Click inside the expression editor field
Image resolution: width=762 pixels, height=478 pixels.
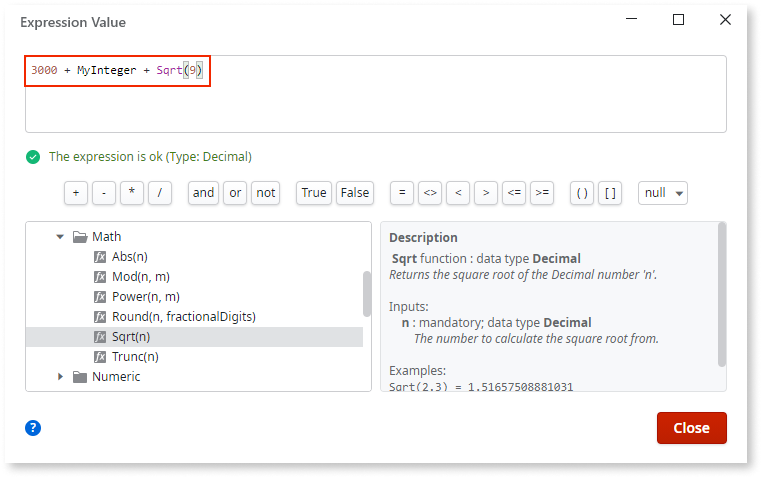[376, 94]
